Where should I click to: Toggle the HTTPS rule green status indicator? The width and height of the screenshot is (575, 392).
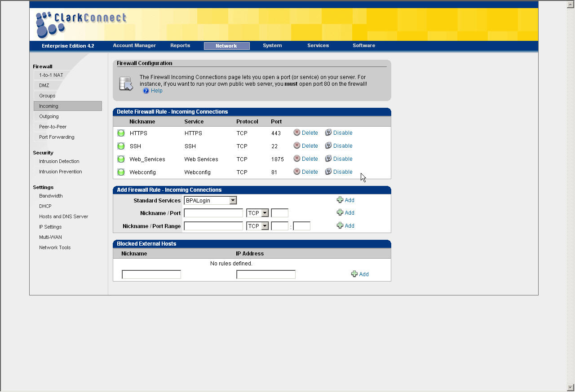[121, 133]
